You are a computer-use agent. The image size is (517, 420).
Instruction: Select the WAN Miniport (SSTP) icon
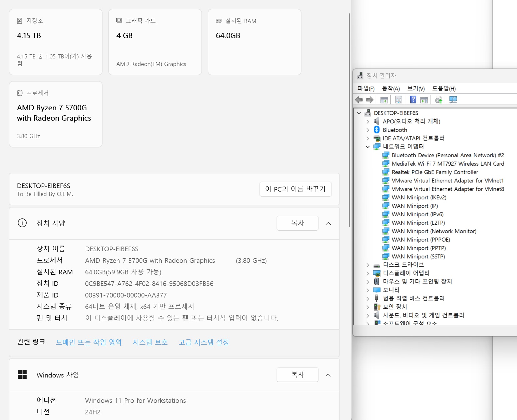[x=386, y=256]
